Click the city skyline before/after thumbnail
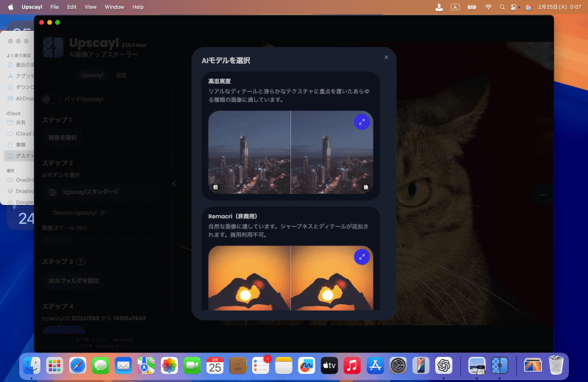Viewport: 588px width, 382px height. point(290,152)
